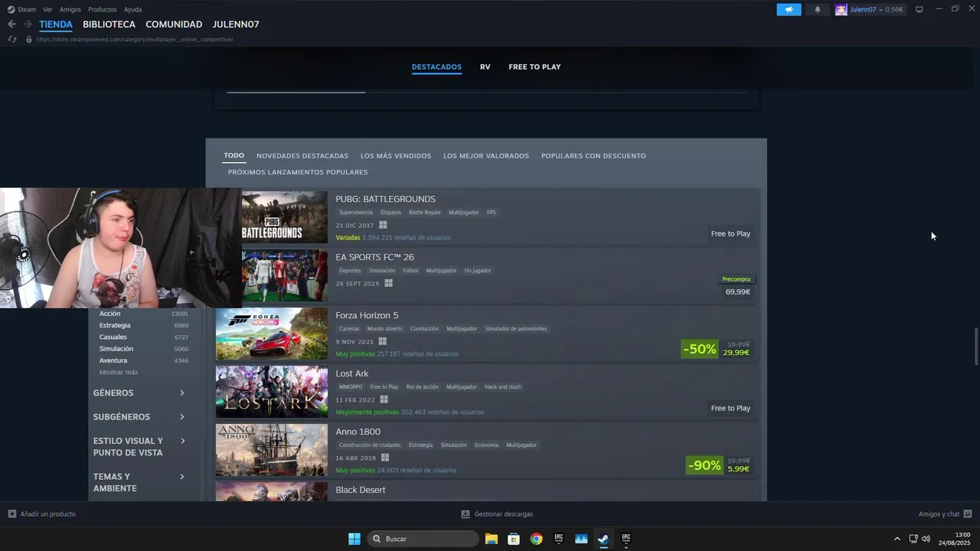Click the Battle Royale tag on PUBG
The width and height of the screenshot is (980, 551).
pyautogui.click(x=425, y=212)
